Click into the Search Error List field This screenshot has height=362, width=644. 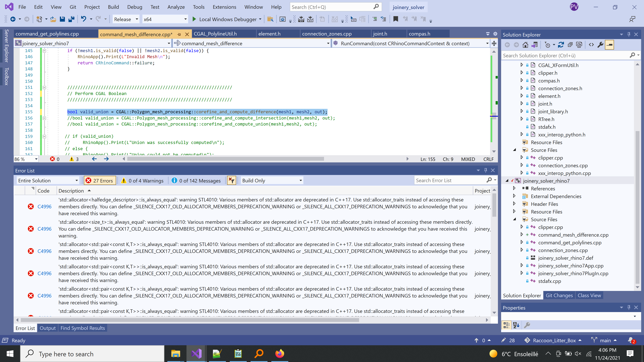(x=450, y=180)
